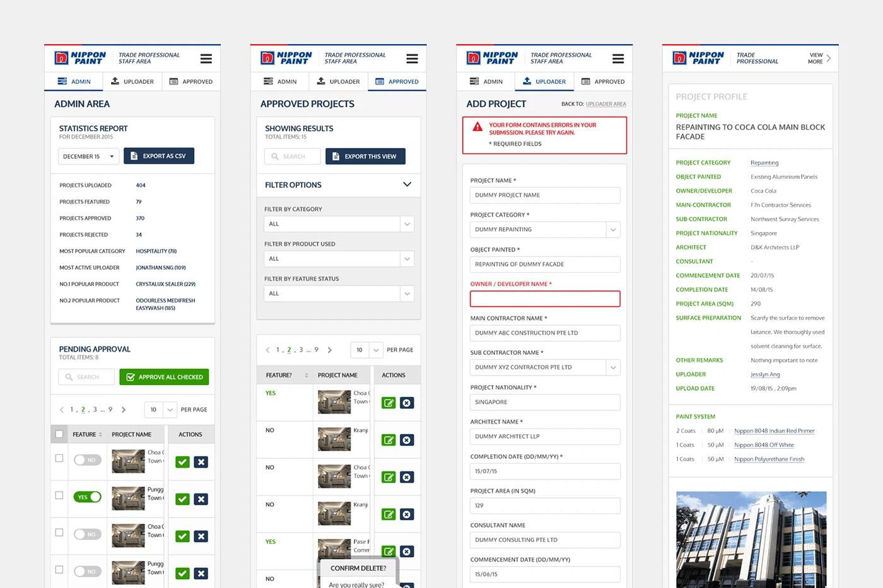883x588 pixels.
Task: Open Nippon 8048 Indian Red Primer link
Action: 775,431
